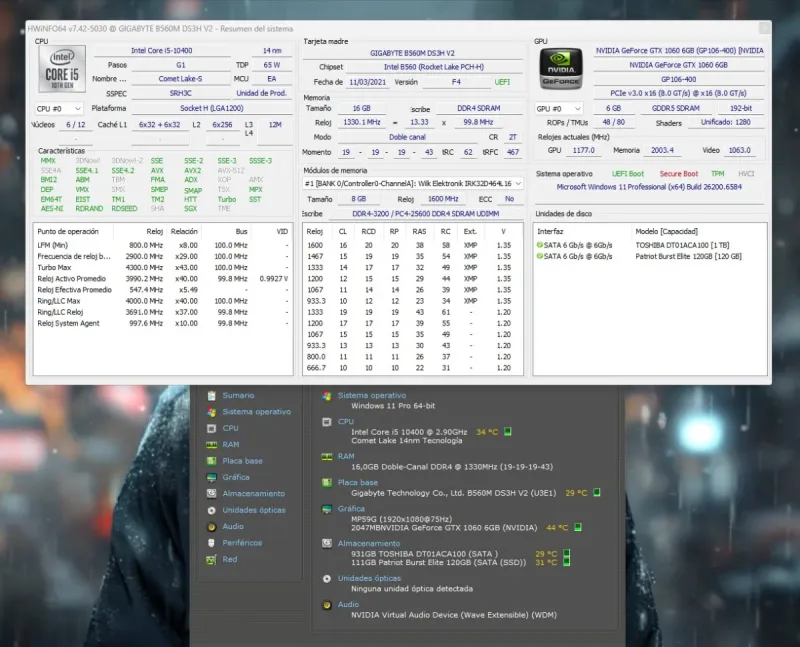Select the Patriot Burst Elite 120GB disk row

(x=649, y=256)
